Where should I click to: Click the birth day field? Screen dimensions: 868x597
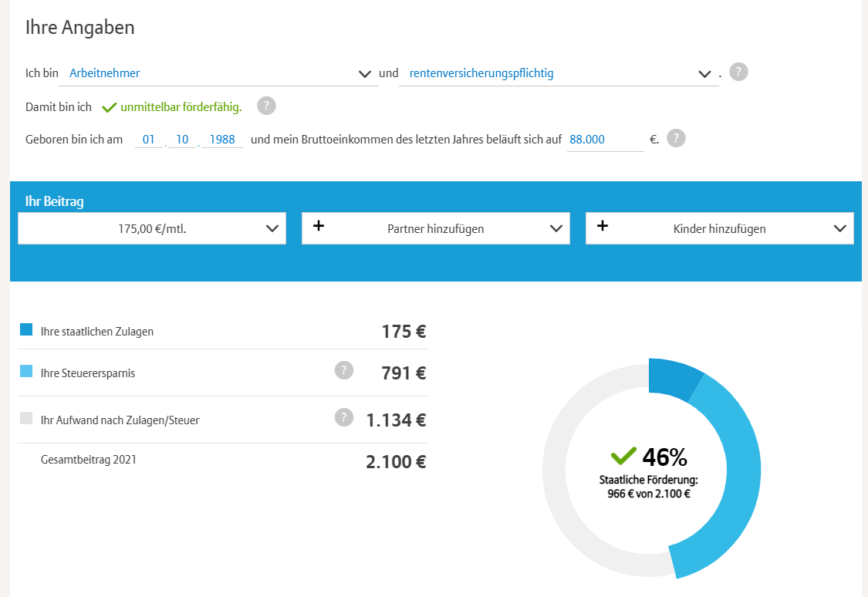click(149, 140)
